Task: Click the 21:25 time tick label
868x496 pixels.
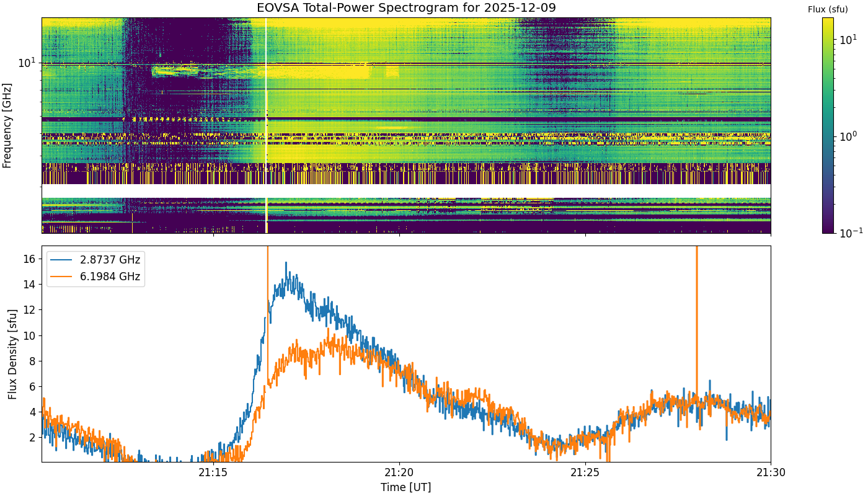Action: tap(585, 474)
